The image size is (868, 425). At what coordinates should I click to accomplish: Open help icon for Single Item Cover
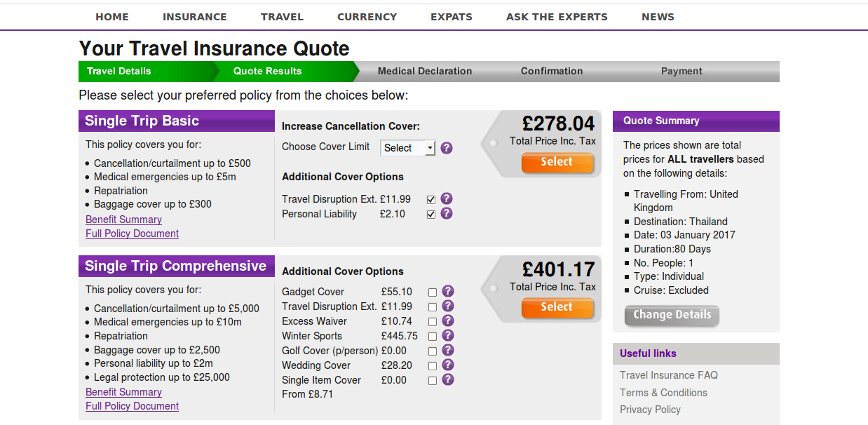448,379
